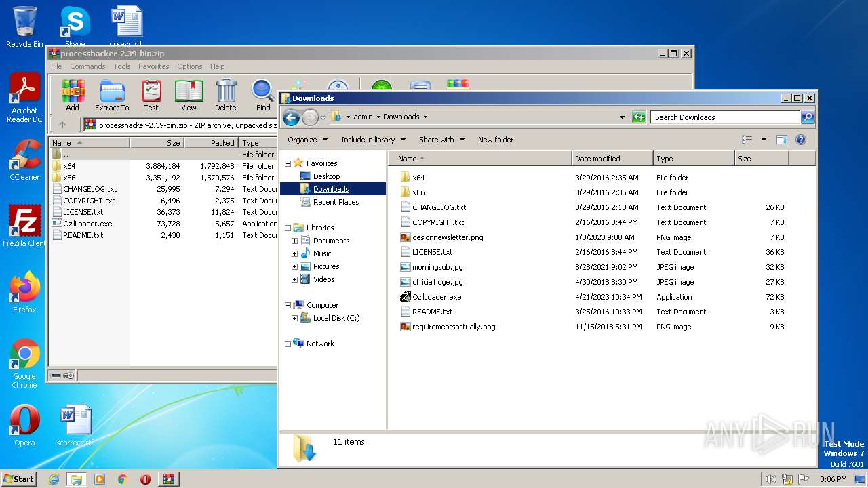The width and height of the screenshot is (868, 488).
Task: Select requirementsactually.png in Downloads
Action: [x=454, y=327]
